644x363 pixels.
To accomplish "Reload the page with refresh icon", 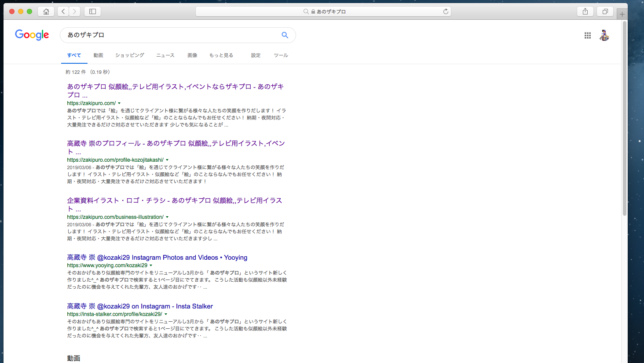I will pyautogui.click(x=446, y=11).
